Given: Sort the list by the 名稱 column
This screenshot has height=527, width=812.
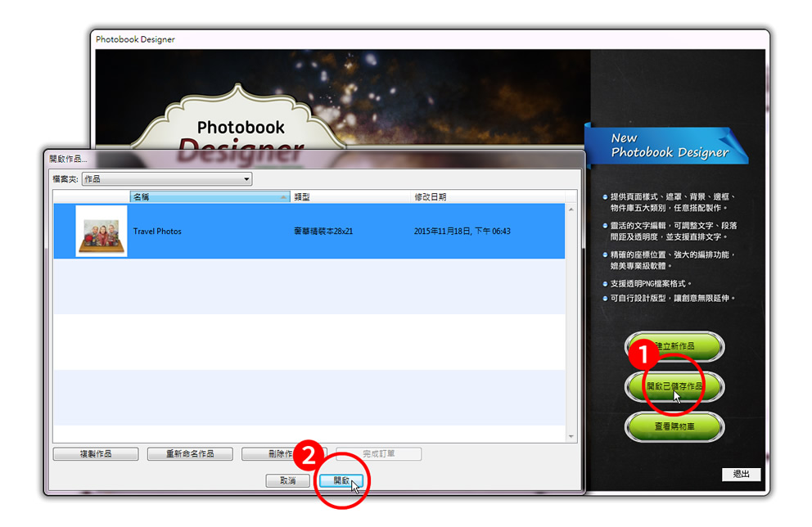Looking at the screenshot, I should click(209, 197).
